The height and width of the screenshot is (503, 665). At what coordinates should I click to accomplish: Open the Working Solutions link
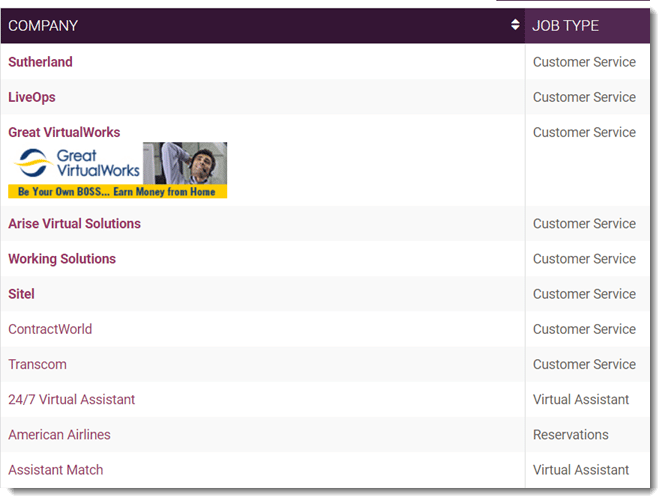[62, 259]
